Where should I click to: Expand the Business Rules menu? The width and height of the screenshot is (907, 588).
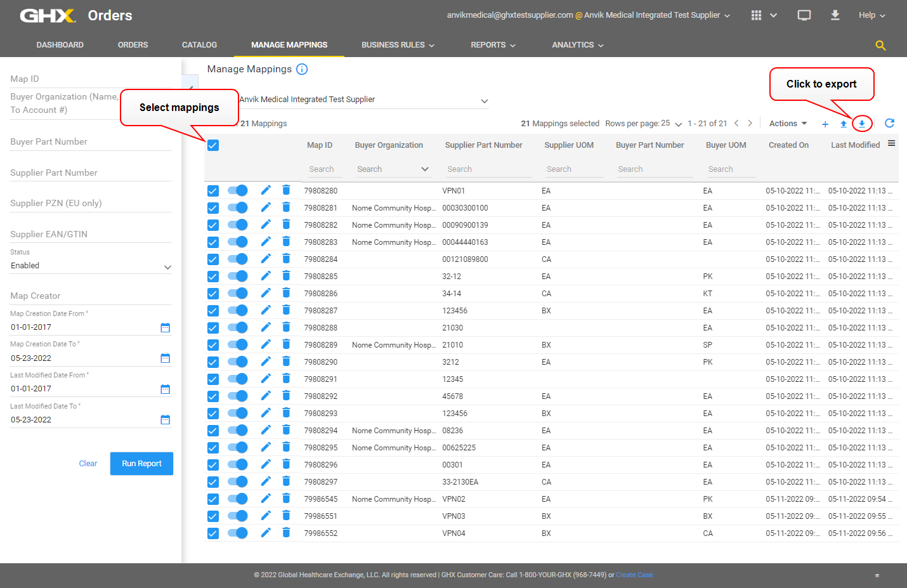pos(398,45)
